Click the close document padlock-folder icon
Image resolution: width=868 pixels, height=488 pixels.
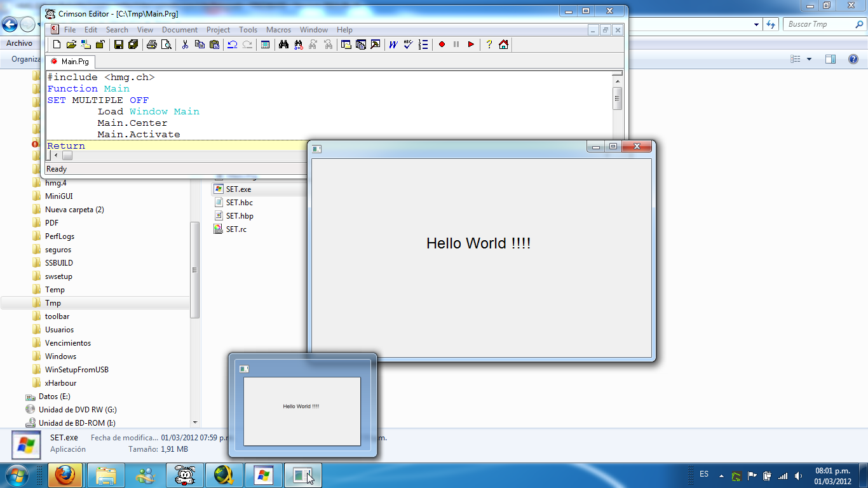coord(100,44)
